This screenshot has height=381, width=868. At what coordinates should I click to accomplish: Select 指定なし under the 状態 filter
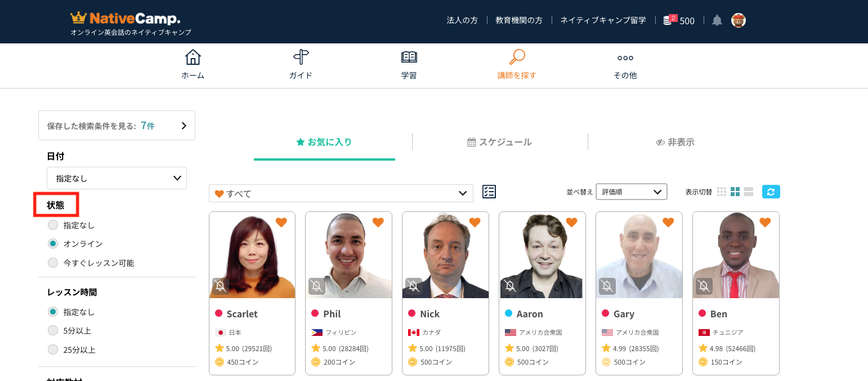[x=53, y=225]
